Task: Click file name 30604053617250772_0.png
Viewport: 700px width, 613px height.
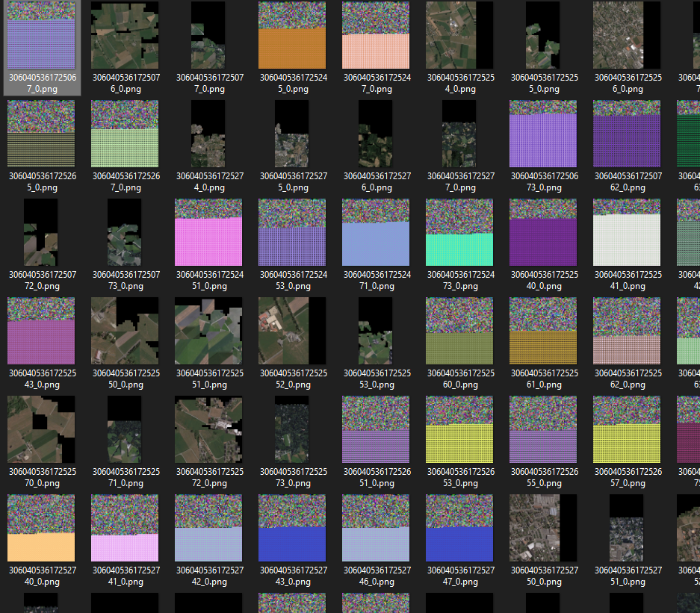Action: (43, 280)
